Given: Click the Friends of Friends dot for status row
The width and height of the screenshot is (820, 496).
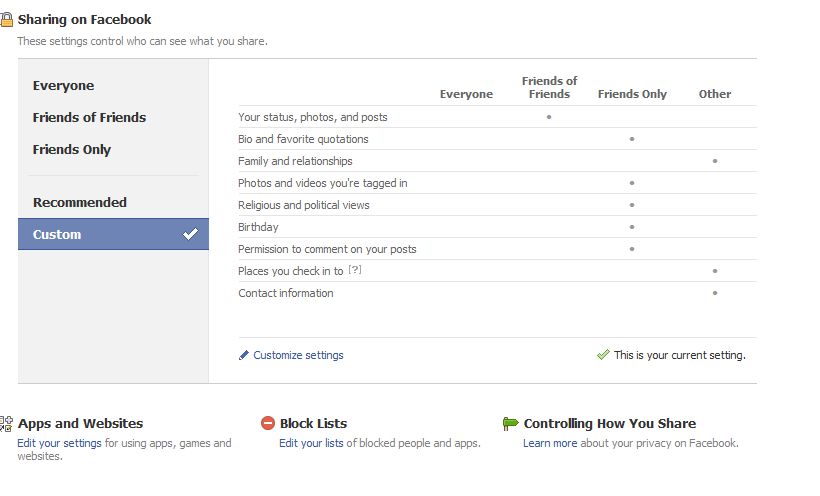Looking at the screenshot, I should pos(549,117).
